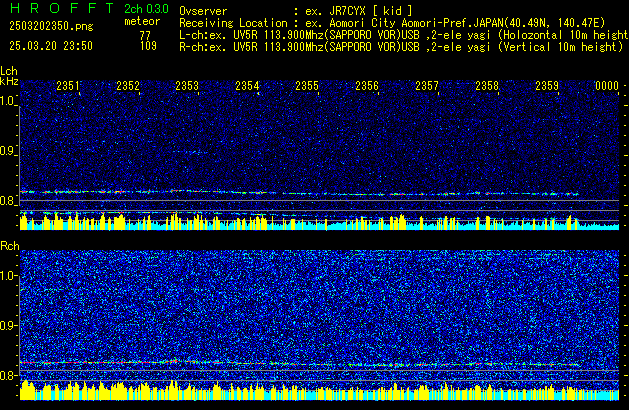Viewport: 629px width, 410px height.
Task: Click the 'Lch' channel label
Action: coord(9,71)
